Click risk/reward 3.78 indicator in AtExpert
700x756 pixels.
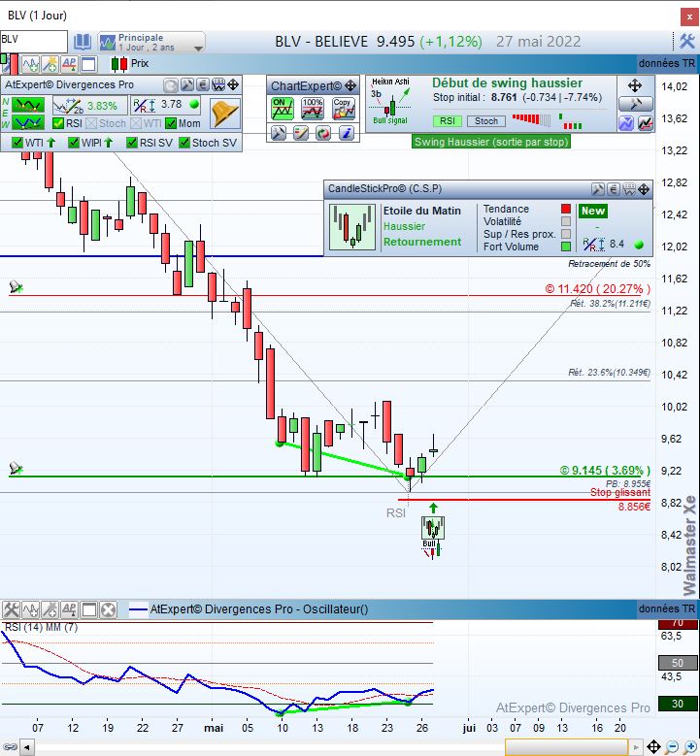point(166,105)
